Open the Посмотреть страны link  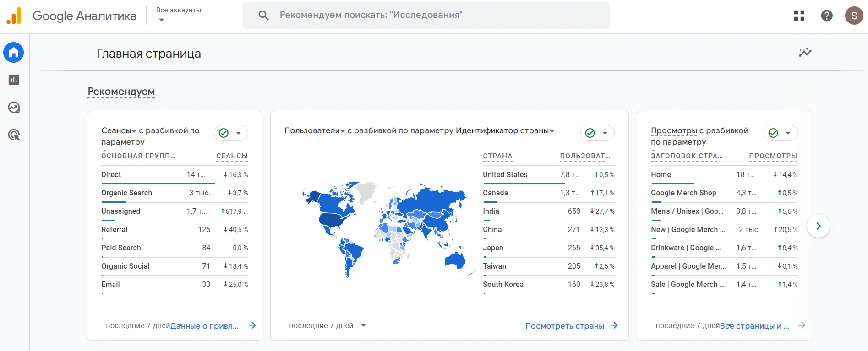[x=565, y=326]
